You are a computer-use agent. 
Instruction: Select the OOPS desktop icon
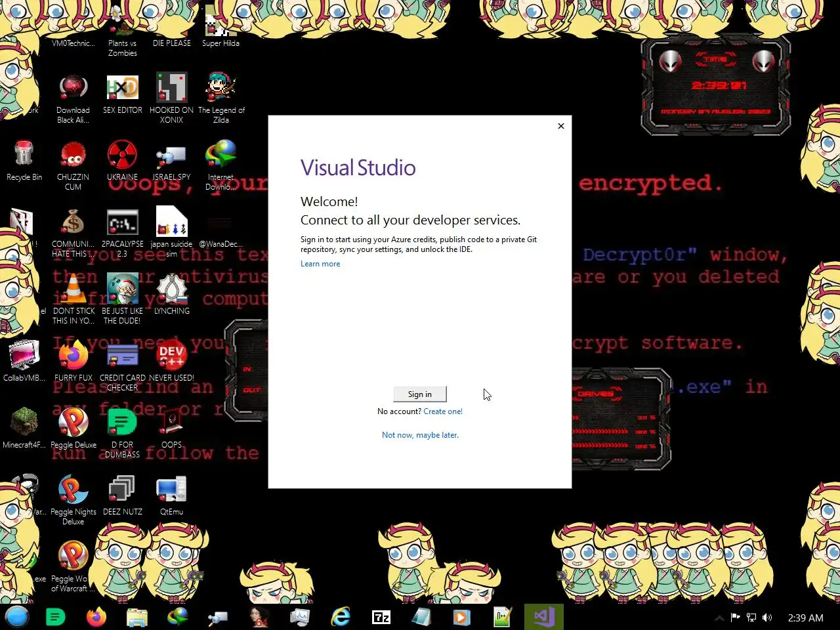click(x=171, y=428)
